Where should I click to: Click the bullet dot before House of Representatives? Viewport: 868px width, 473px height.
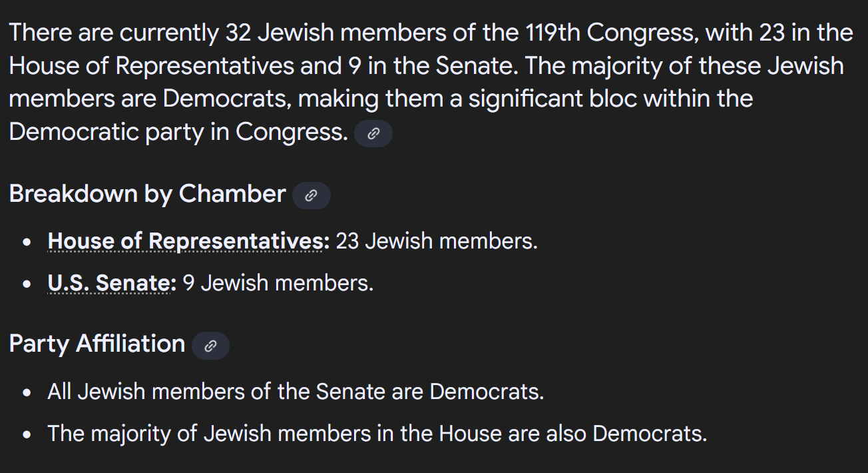(x=27, y=242)
